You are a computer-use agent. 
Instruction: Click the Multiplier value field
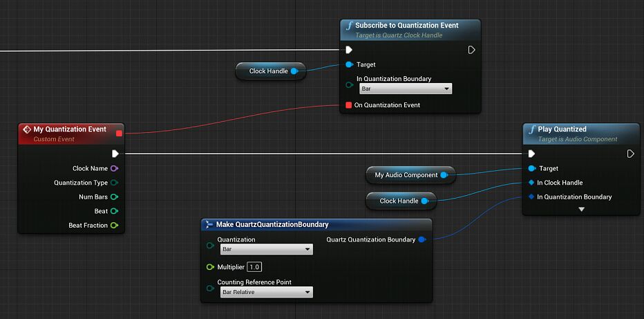[x=254, y=267]
